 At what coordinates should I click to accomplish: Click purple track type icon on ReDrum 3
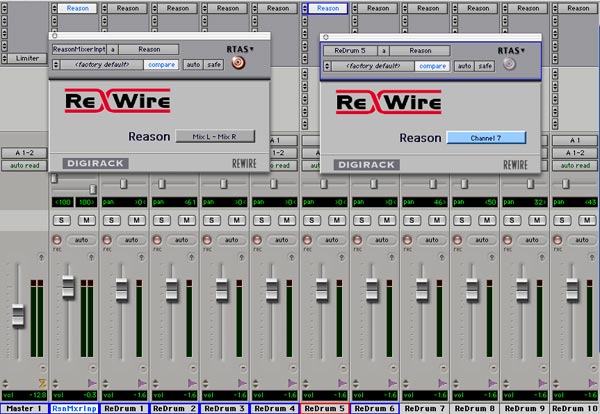click(243, 383)
